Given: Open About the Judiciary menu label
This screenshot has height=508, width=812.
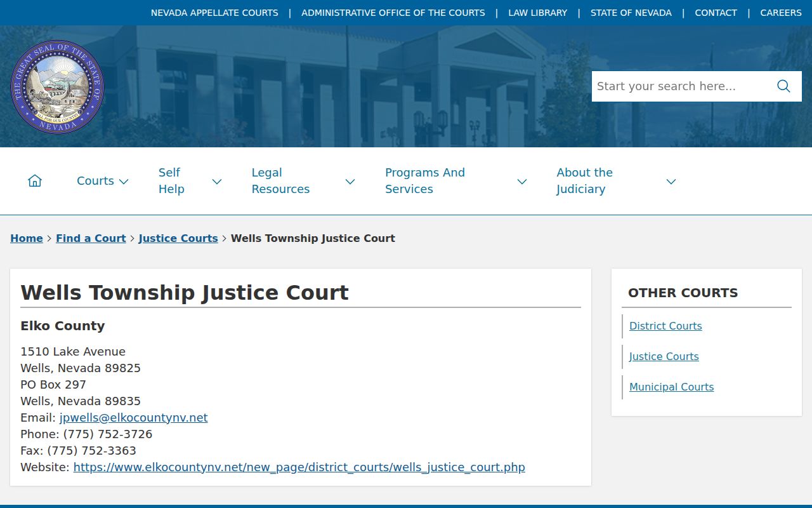Looking at the screenshot, I should (x=584, y=181).
